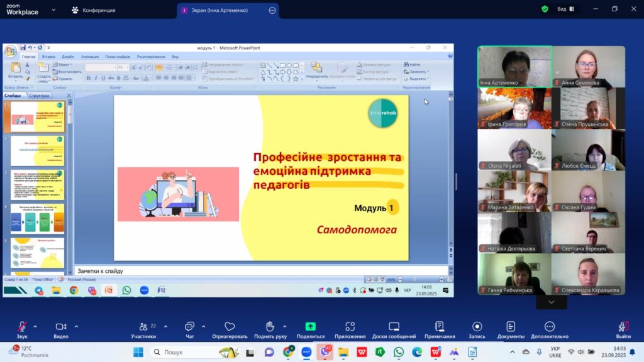Click Інна Артеменко's video thumbnail
The width and height of the screenshot is (644, 362).
(x=514, y=66)
